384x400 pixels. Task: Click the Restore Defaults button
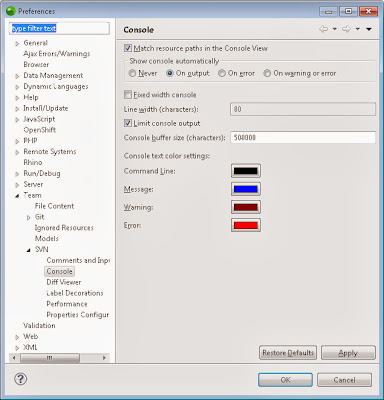coord(288,353)
